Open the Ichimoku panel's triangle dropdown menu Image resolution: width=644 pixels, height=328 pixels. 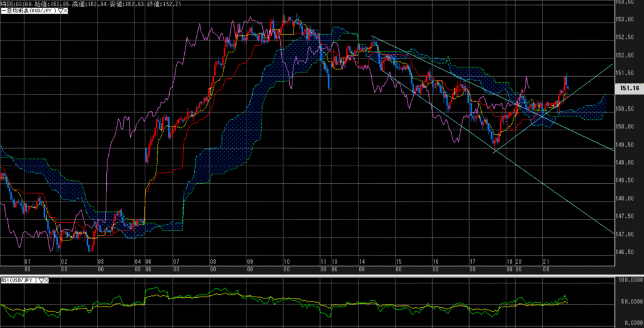pyautogui.click(x=59, y=11)
